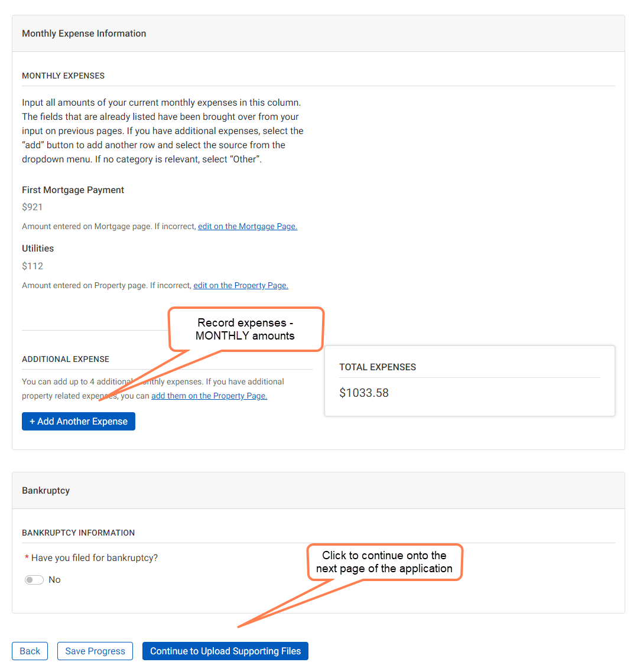Follow the 'edit on the Property Page' link
The width and height of the screenshot is (637, 672).
pyautogui.click(x=240, y=285)
